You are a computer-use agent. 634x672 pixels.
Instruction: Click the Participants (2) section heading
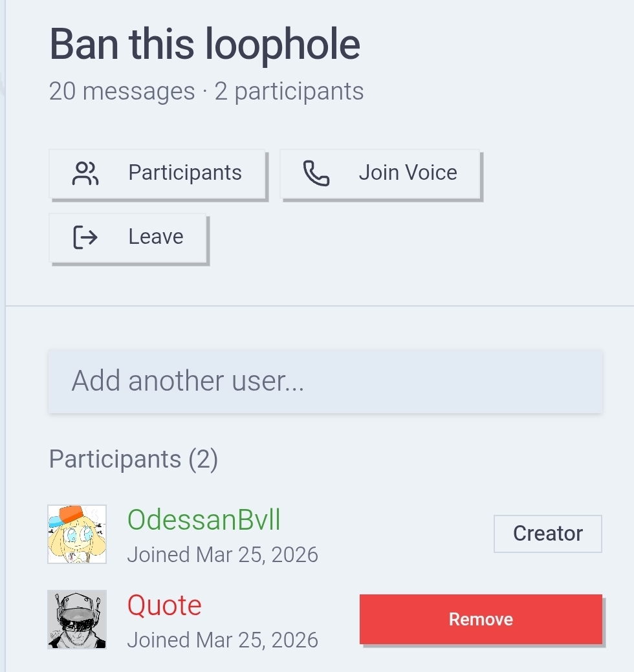click(x=133, y=459)
